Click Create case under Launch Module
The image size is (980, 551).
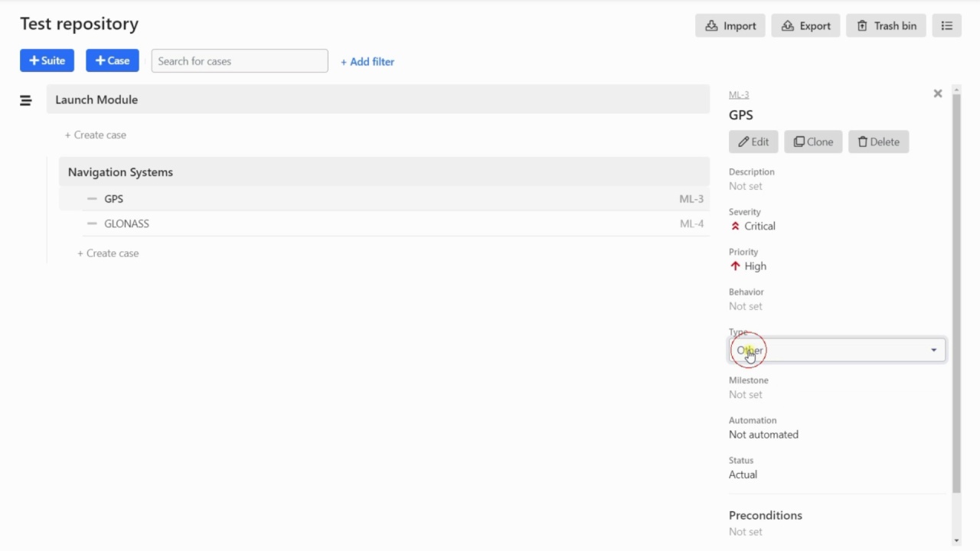[96, 135]
